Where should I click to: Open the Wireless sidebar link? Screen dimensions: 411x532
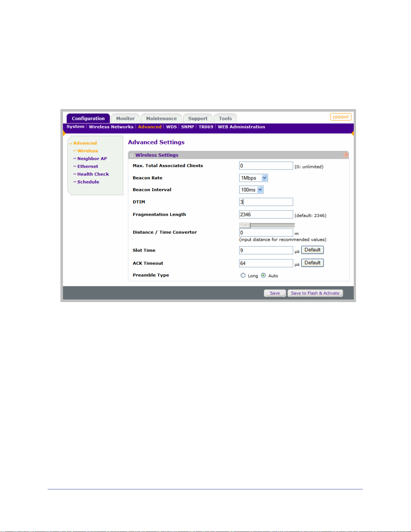pyautogui.click(x=88, y=151)
